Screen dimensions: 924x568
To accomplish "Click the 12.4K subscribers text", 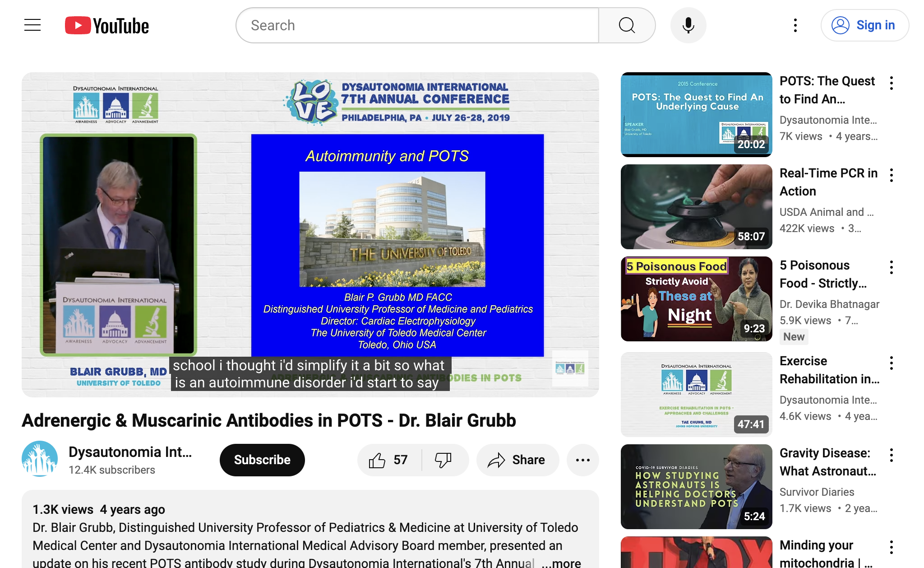I will tap(112, 470).
